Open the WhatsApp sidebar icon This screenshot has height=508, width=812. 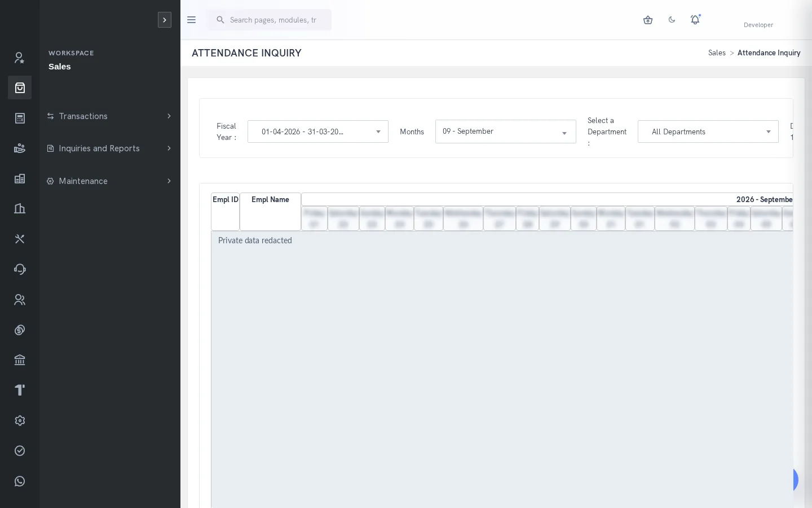pos(20,481)
